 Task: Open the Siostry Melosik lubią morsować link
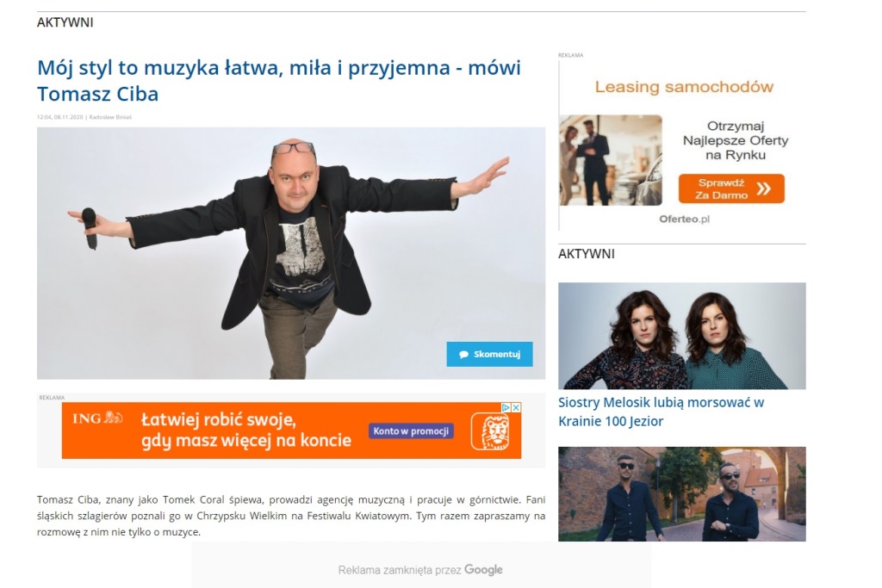(661, 412)
